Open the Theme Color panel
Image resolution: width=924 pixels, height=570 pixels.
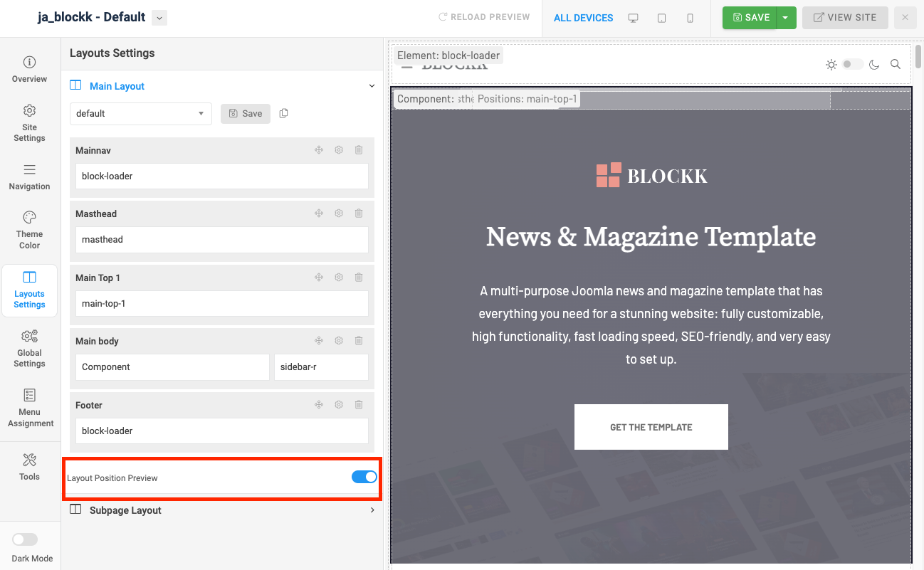(29, 229)
